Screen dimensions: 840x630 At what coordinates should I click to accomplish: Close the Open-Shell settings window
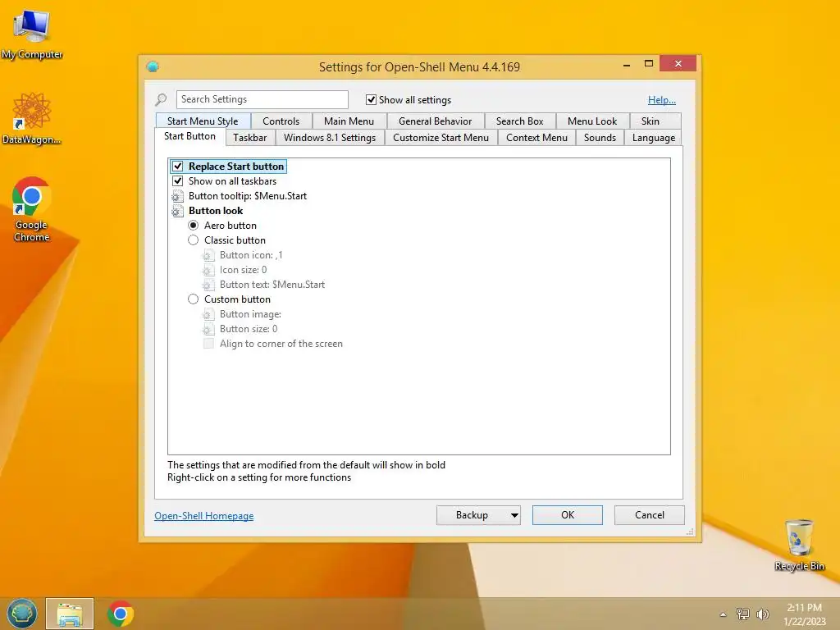(x=678, y=64)
